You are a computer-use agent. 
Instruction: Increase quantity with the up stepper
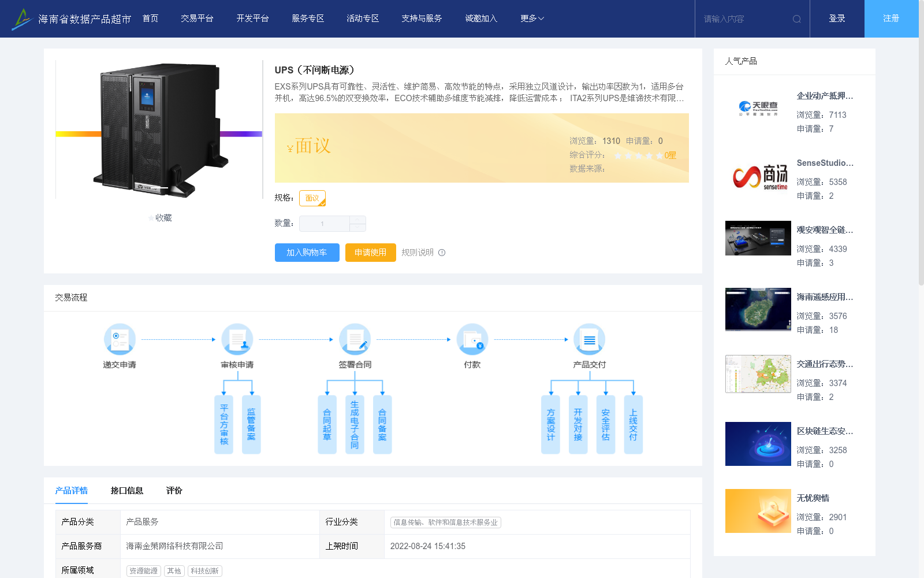357,220
